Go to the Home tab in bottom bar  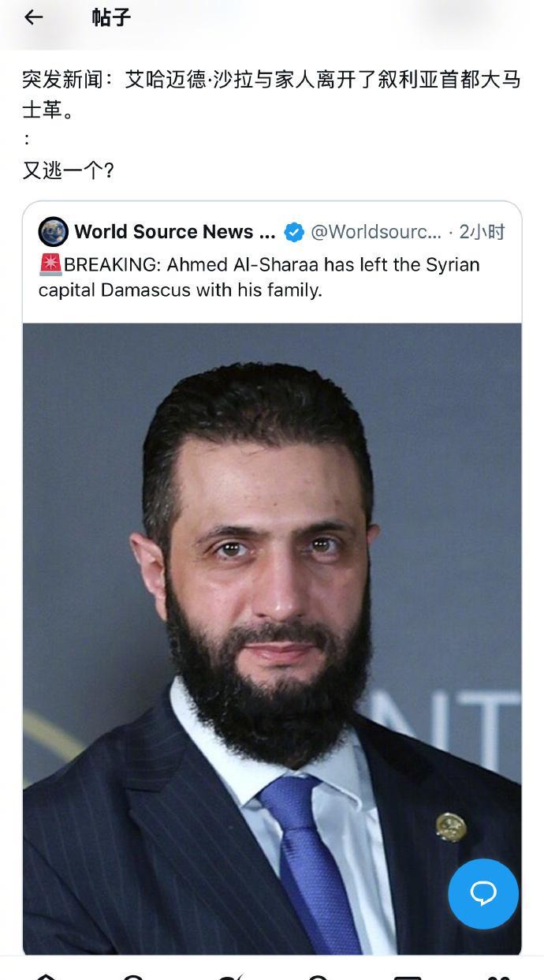tap(47, 977)
